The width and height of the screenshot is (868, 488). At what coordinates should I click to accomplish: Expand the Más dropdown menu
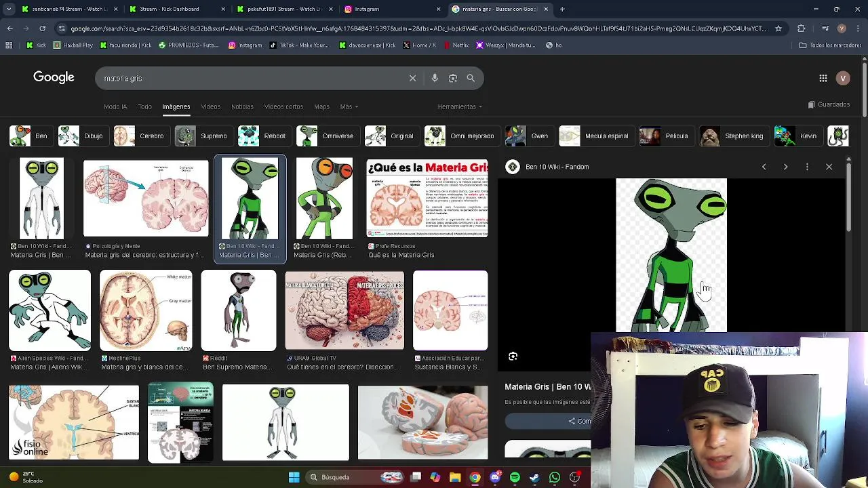[x=349, y=106]
